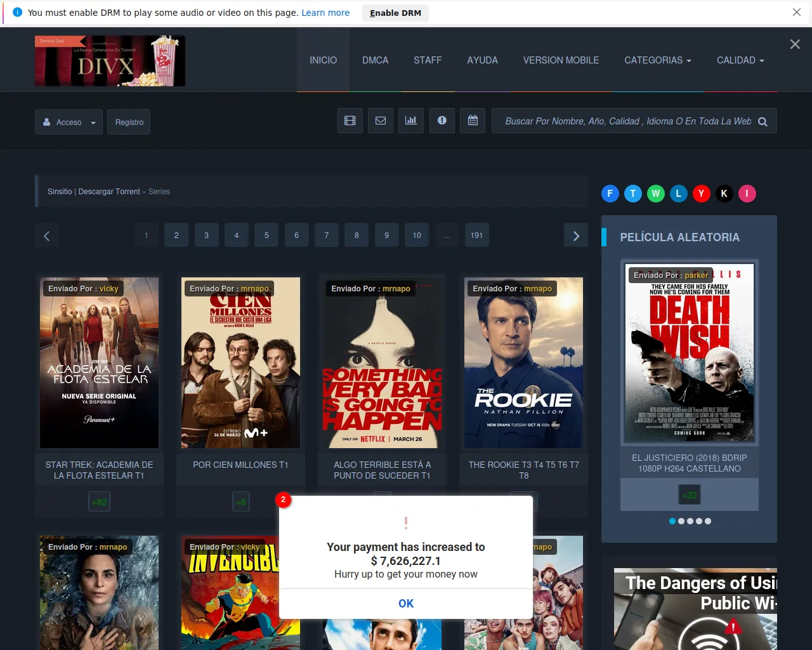The image size is (812, 650).
Task: Open the CALIDAD dropdown menu
Action: pos(740,60)
